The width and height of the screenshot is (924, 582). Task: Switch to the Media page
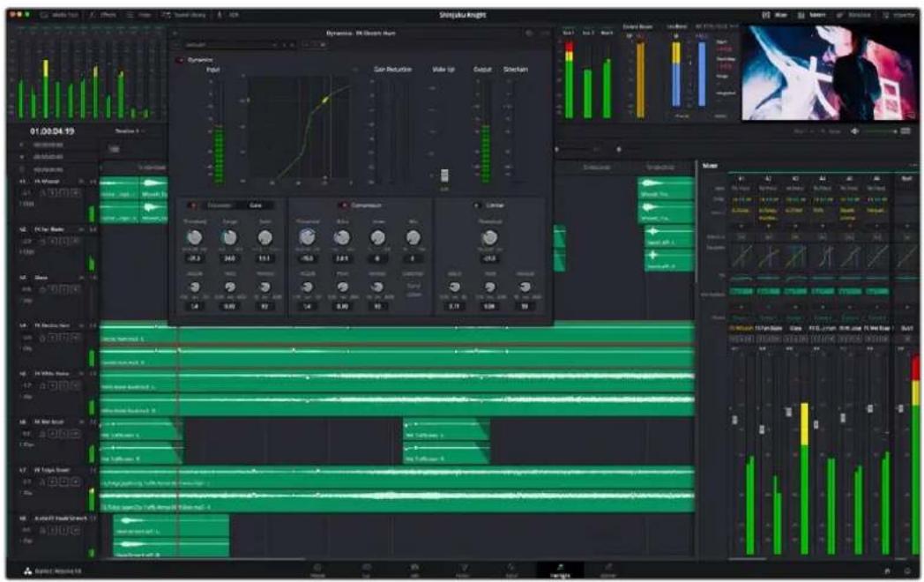pos(317,571)
